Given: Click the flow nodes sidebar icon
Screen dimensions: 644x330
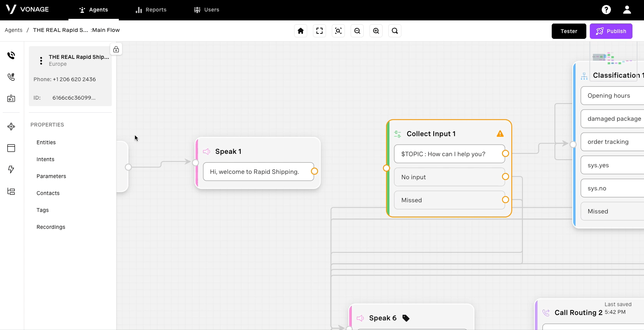Looking at the screenshot, I should (x=11, y=127).
